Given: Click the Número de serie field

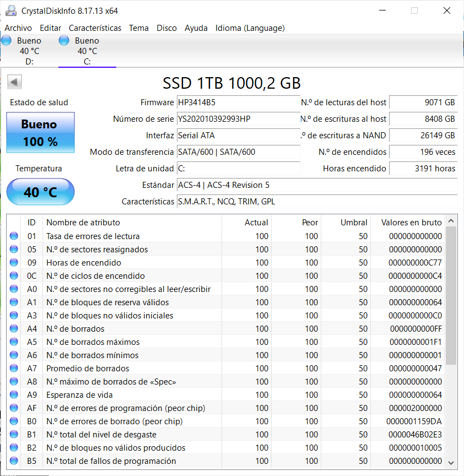Looking at the screenshot, I should click(x=238, y=119).
